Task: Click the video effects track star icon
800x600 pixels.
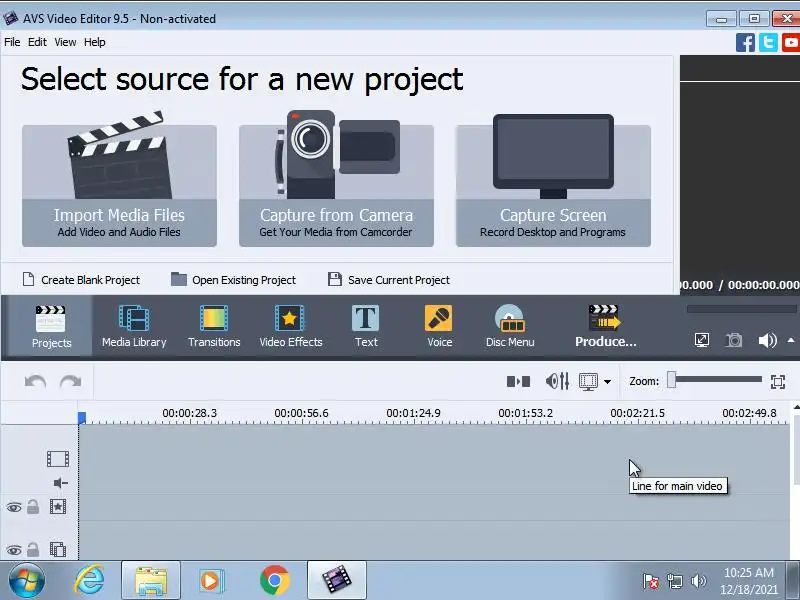Action: point(58,507)
